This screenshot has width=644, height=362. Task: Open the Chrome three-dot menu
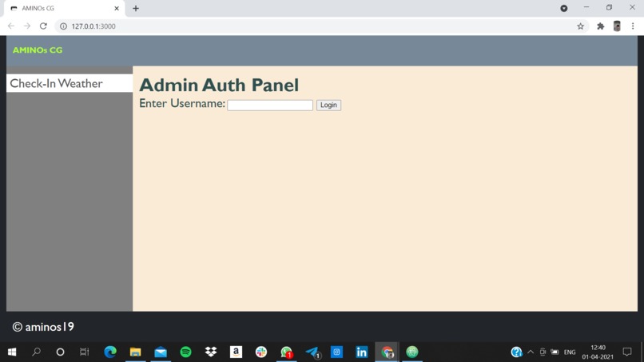(x=633, y=26)
